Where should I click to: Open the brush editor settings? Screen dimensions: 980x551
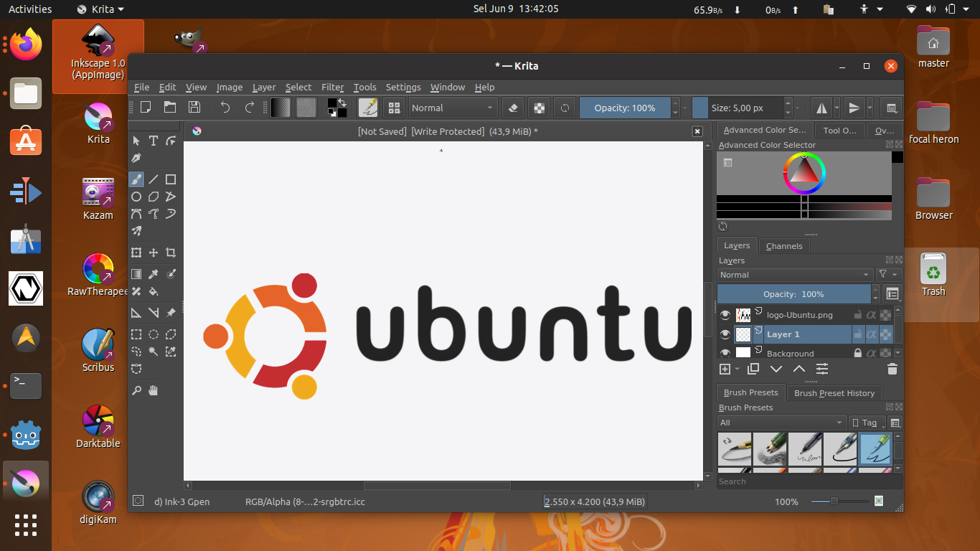[368, 108]
